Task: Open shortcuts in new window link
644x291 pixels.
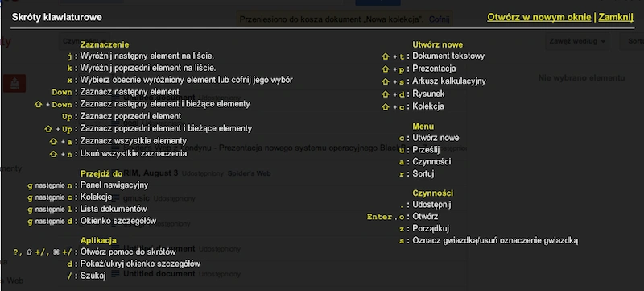Action: coord(539,17)
